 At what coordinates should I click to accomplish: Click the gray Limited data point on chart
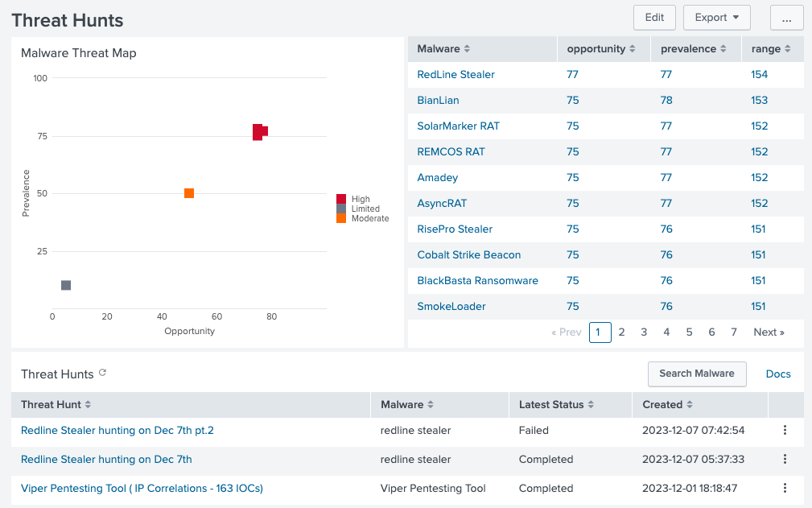66,285
